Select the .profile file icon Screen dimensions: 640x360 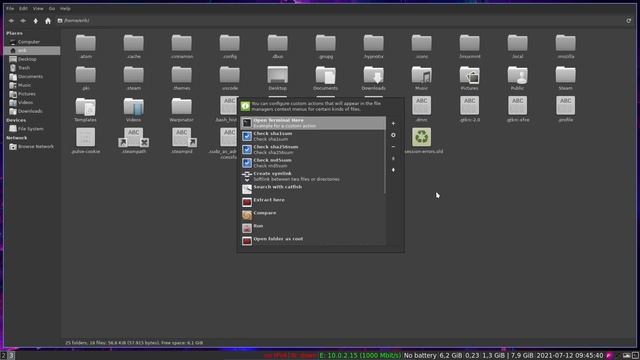566,106
